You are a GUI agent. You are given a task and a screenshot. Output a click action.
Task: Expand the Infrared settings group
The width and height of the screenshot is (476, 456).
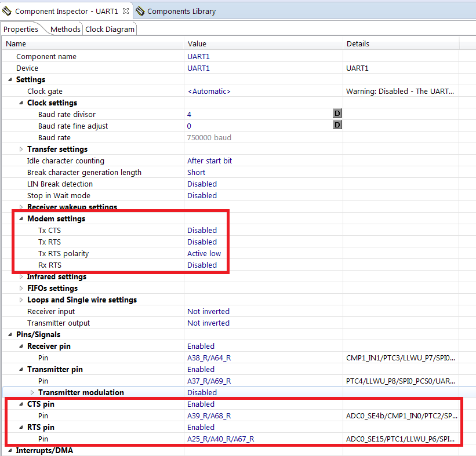[21, 277]
